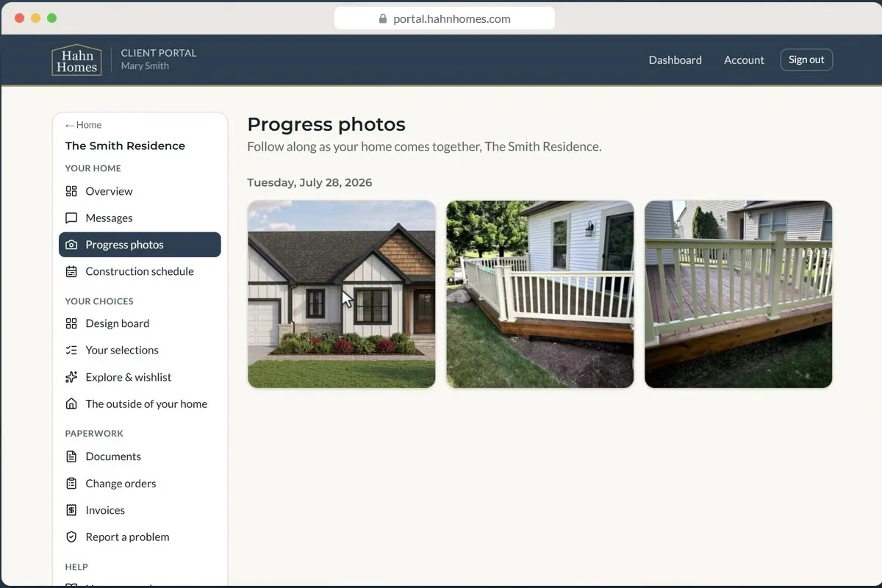Screen dimensions: 882x588
Task: Open the Dashboard link in header
Action: (x=675, y=60)
